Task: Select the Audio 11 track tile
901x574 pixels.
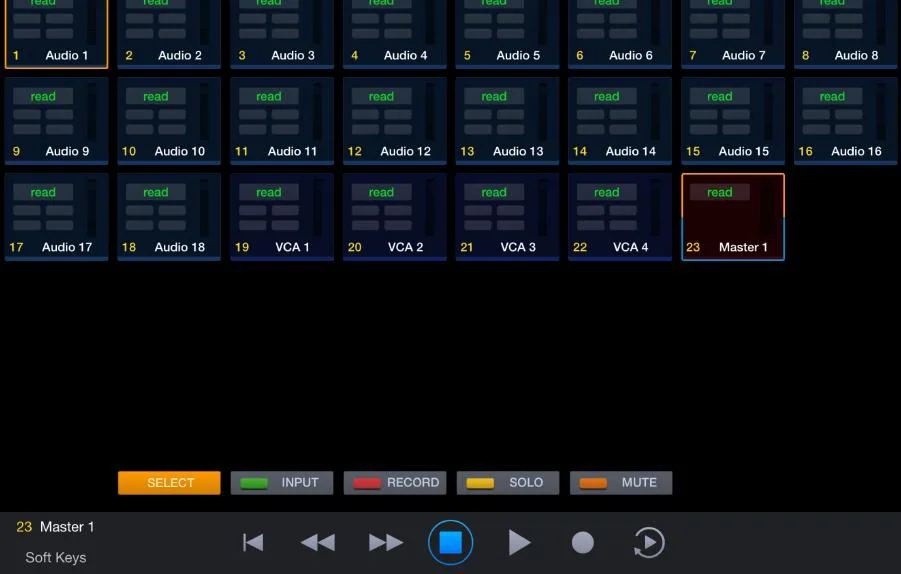Action: click(x=282, y=121)
